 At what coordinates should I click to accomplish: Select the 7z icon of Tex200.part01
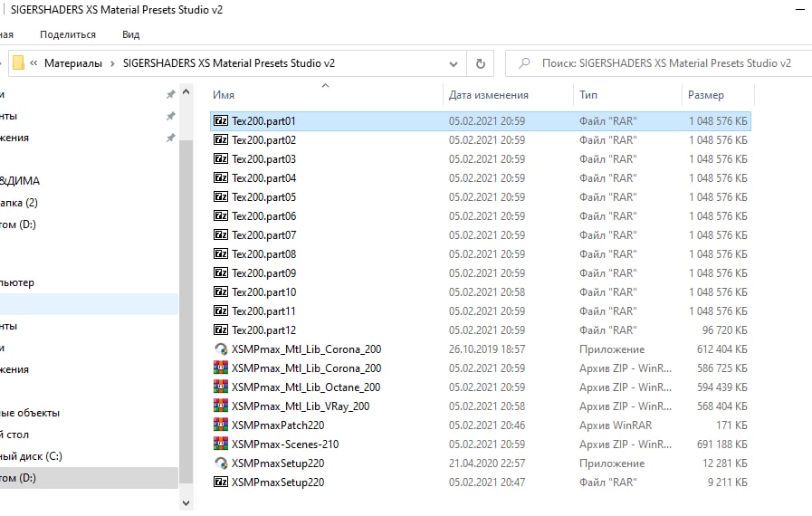221,120
